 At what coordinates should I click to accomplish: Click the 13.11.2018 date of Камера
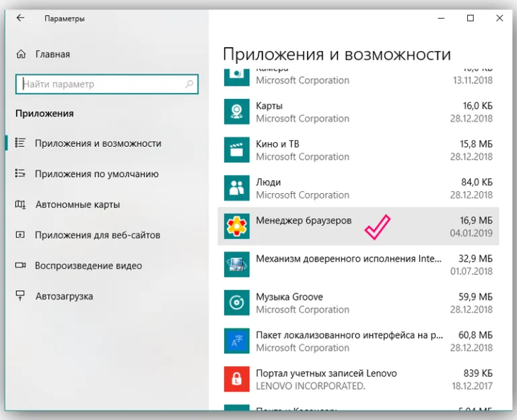[473, 80]
